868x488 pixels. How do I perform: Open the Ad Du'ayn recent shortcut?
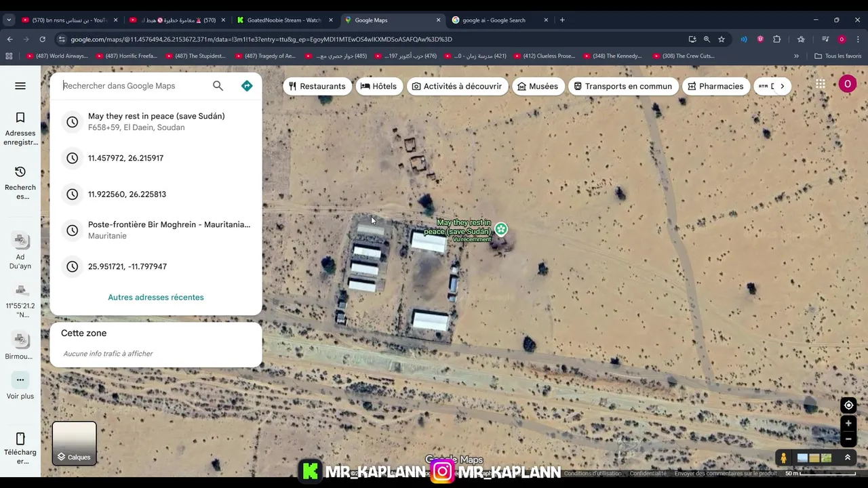coord(20,250)
